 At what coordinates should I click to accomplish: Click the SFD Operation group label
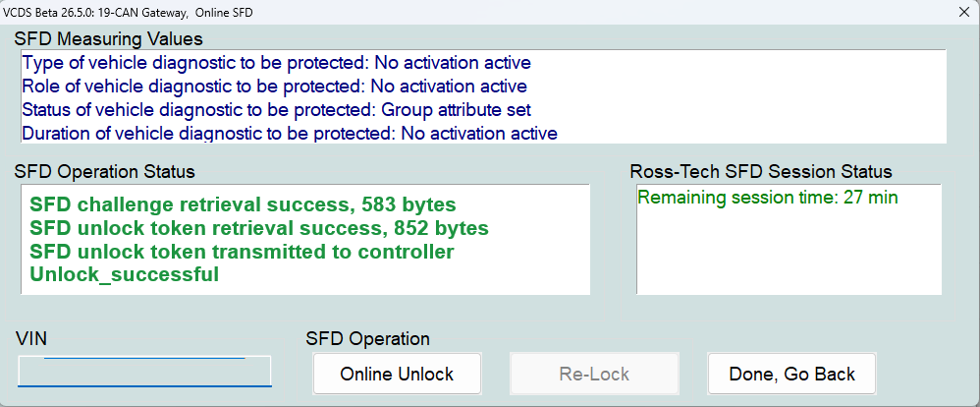[x=367, y=339]
